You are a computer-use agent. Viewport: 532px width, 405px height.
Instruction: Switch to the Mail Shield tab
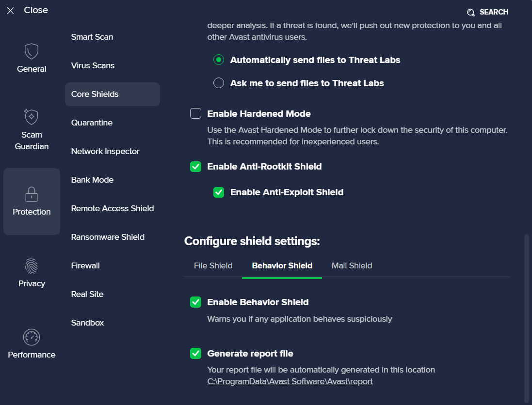352,265
